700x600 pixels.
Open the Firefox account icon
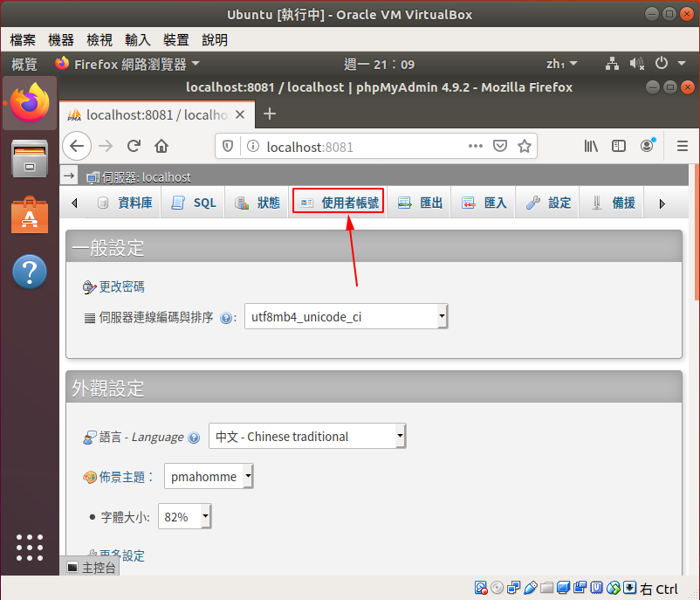(647, 146)
